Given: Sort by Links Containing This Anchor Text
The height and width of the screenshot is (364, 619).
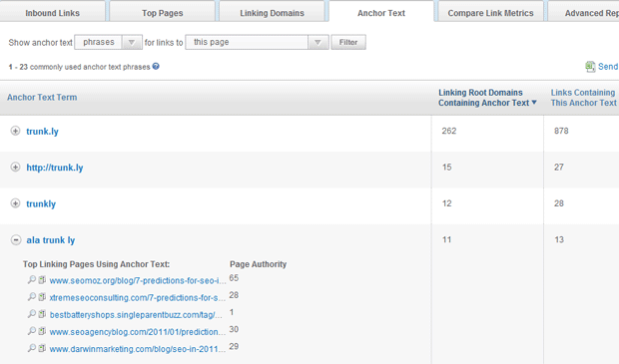Looking at the screenshot, I should (583, 98).
